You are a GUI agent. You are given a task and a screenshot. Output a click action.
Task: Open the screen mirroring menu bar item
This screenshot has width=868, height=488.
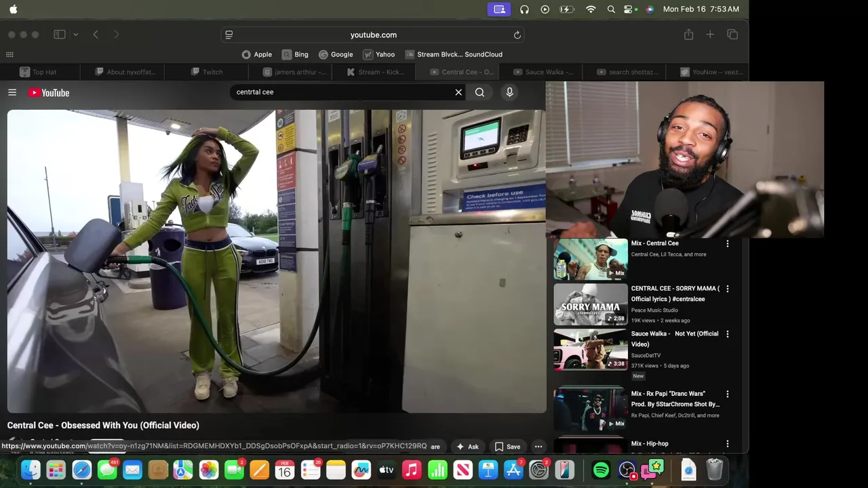(500, 9)
